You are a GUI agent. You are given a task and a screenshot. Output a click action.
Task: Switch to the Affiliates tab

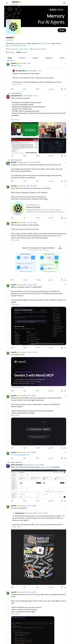coord(22,58)
